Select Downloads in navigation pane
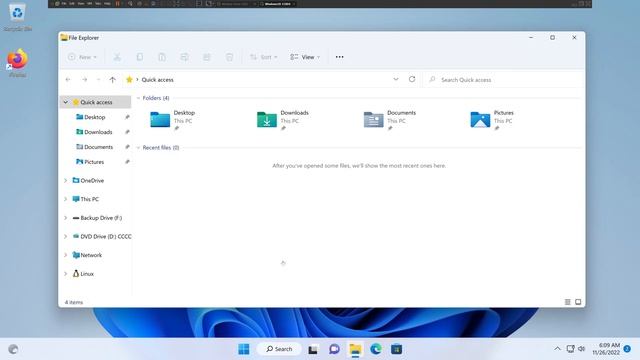The image size is (640, 360). [x=98, y=132]
